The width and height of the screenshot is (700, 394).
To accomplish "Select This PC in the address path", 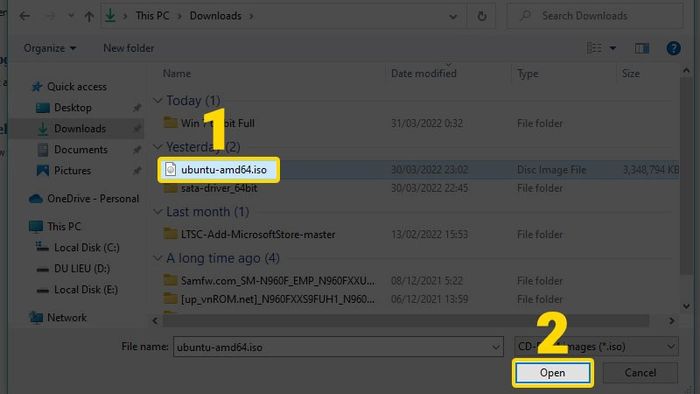I will coord(152,16).
